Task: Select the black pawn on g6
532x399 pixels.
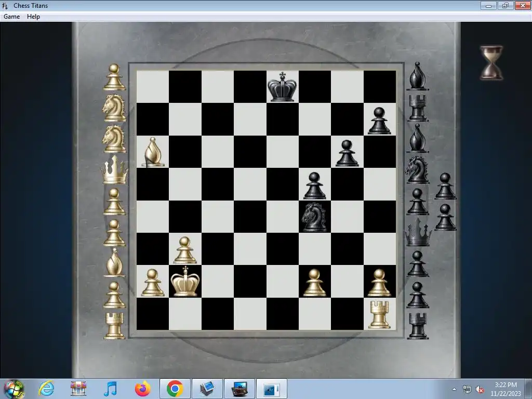Action: pyautogui.click(x=347, y=153)
